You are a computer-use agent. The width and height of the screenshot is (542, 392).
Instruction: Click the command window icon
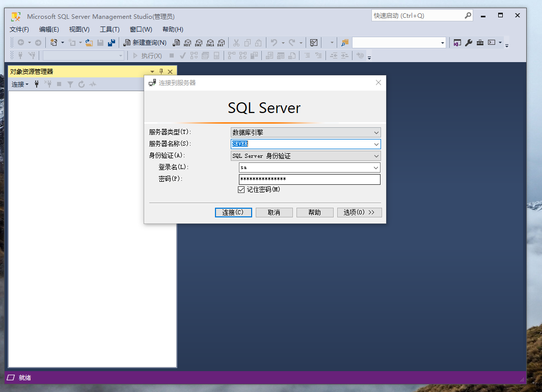tap(492, 42)
